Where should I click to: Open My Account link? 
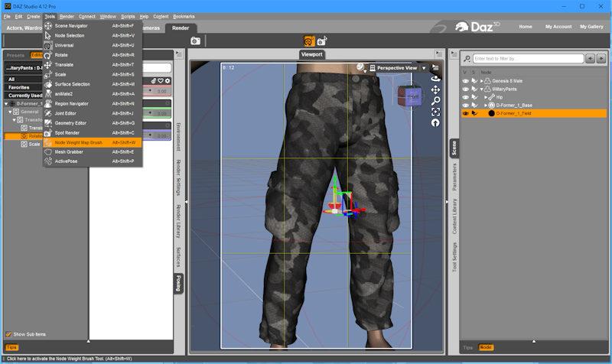558,27
